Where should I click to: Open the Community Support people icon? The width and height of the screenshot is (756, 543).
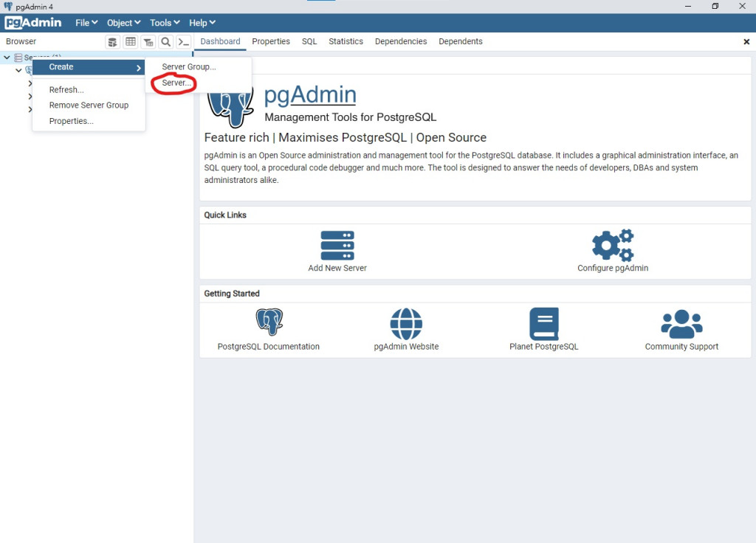coord(681,324)
